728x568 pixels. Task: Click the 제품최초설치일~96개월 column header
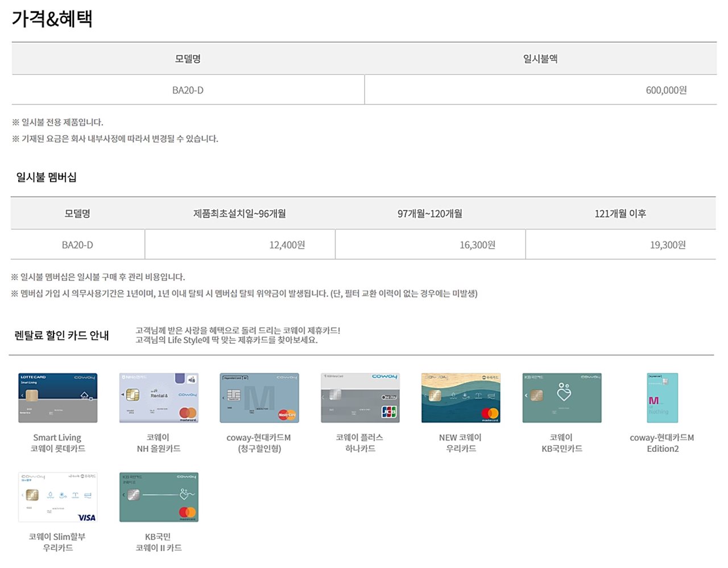[x=239, y=213]
